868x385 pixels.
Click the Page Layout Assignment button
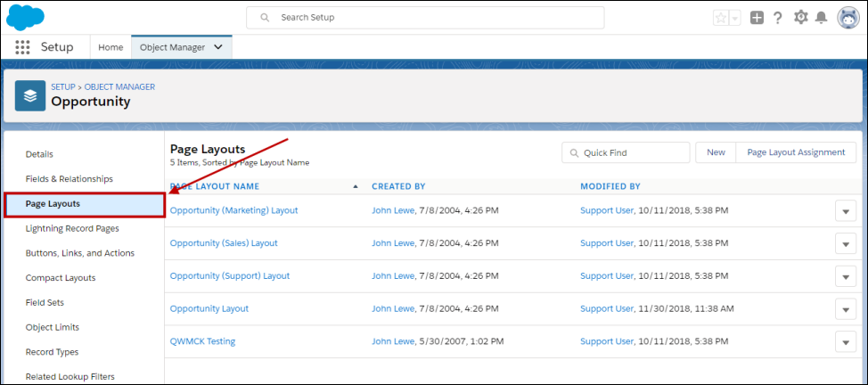point(796,152)
